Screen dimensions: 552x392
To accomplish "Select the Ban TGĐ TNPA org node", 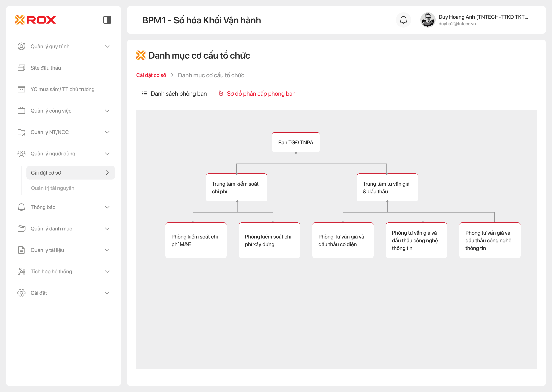I will coord(296,143).
